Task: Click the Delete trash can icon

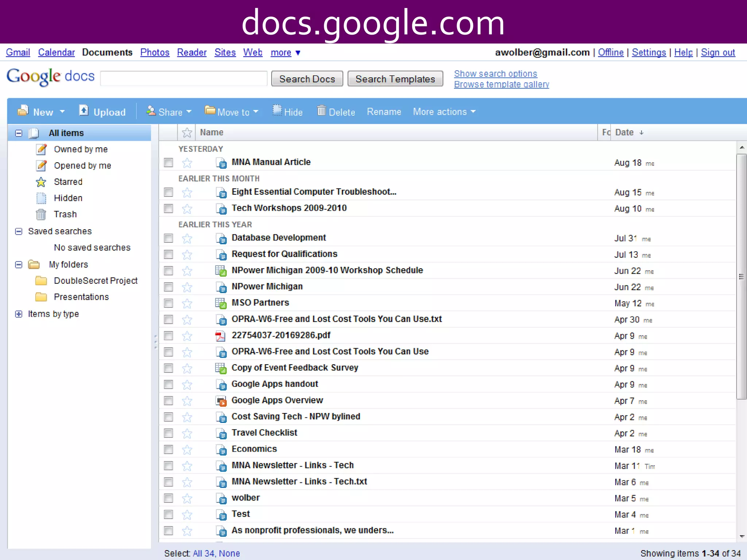Action: 321,111
